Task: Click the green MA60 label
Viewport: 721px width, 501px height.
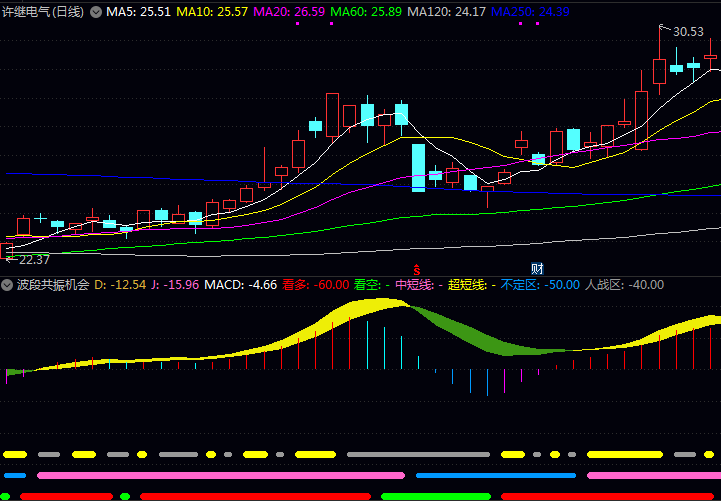Action: click(366, 12)
